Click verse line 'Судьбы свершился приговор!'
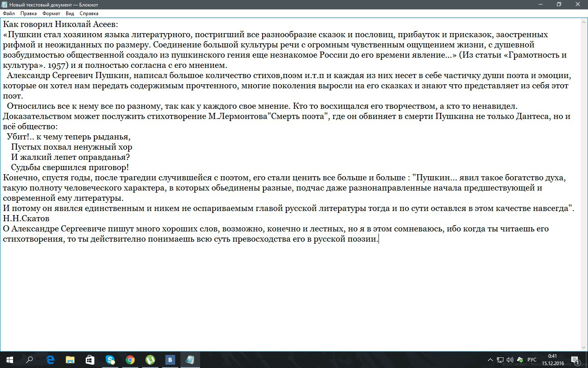 pos(70,167)
